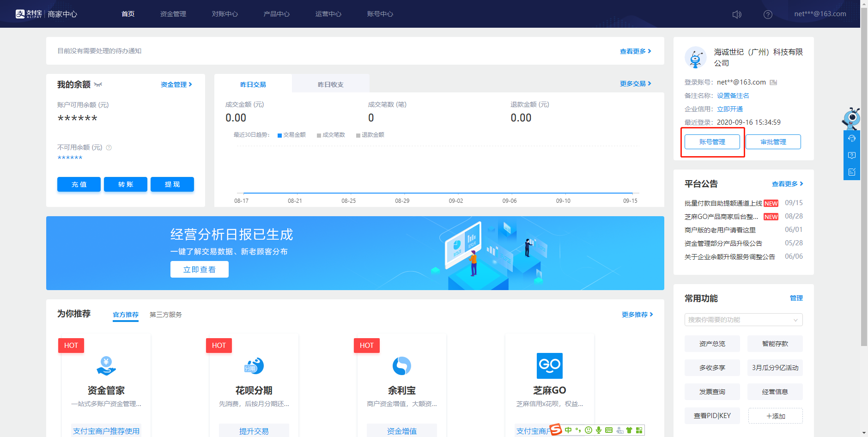Click the +添加 shortcut button

tap(776, 416)
